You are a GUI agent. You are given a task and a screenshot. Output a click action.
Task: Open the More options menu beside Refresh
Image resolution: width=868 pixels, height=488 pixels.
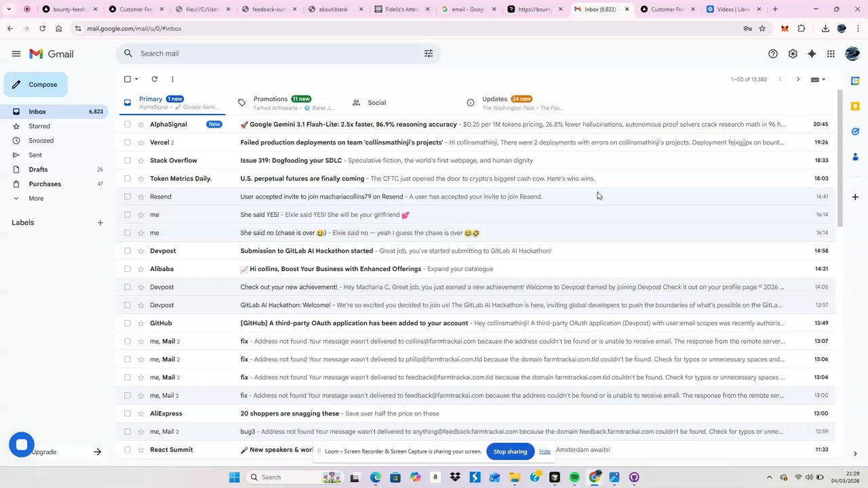[172, 79]
